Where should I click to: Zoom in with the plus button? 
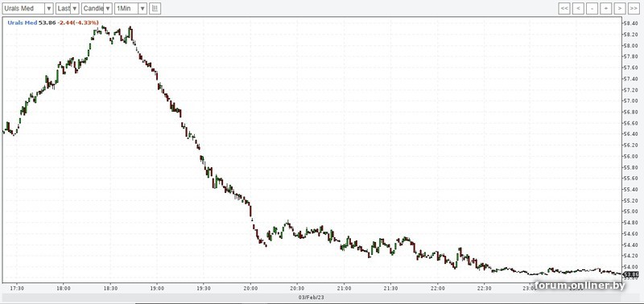point(606,8)
